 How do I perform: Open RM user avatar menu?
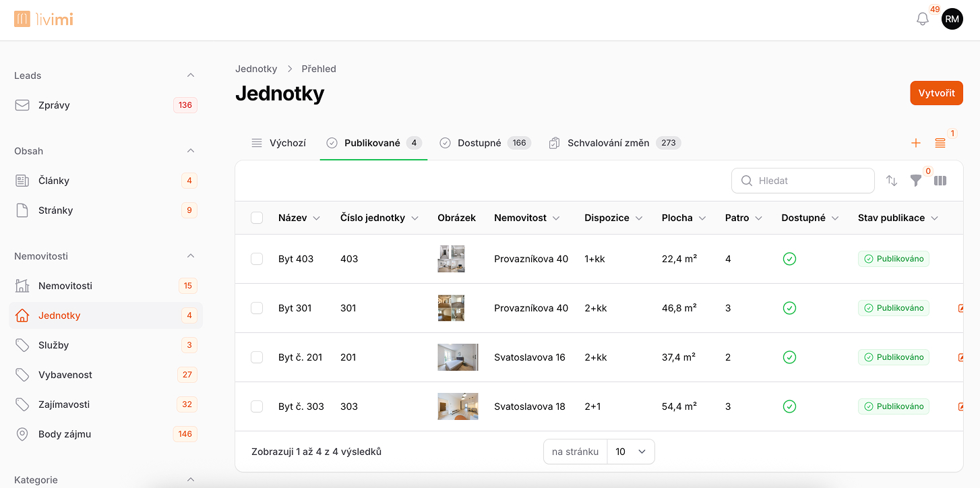pos(952,19)
